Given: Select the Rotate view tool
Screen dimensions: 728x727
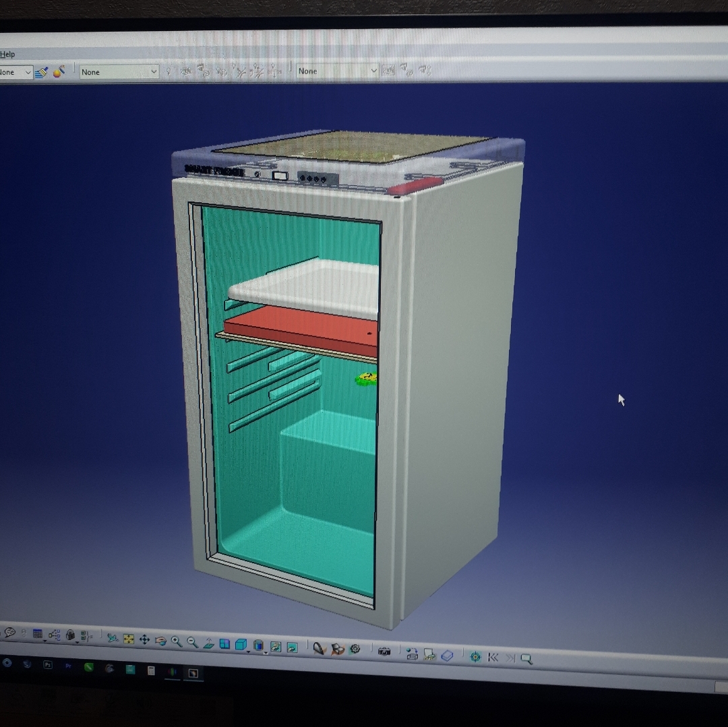Looking at the screenshot, I should click(x=160, y=641).
